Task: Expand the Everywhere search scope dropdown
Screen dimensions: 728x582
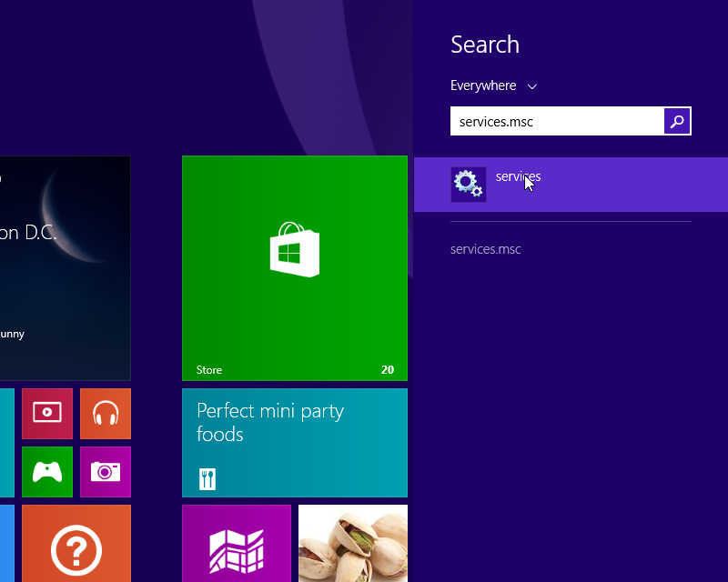Action: [493, 85]
